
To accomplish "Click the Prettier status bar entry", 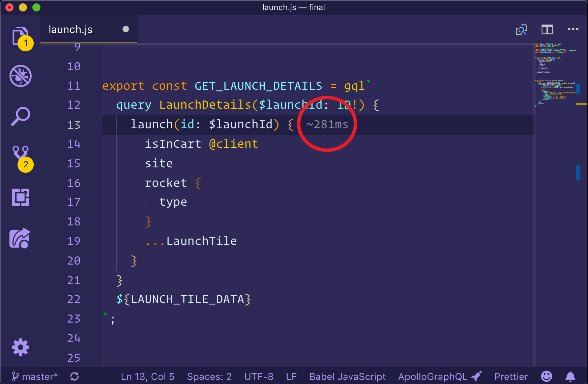I will point(511,376).
